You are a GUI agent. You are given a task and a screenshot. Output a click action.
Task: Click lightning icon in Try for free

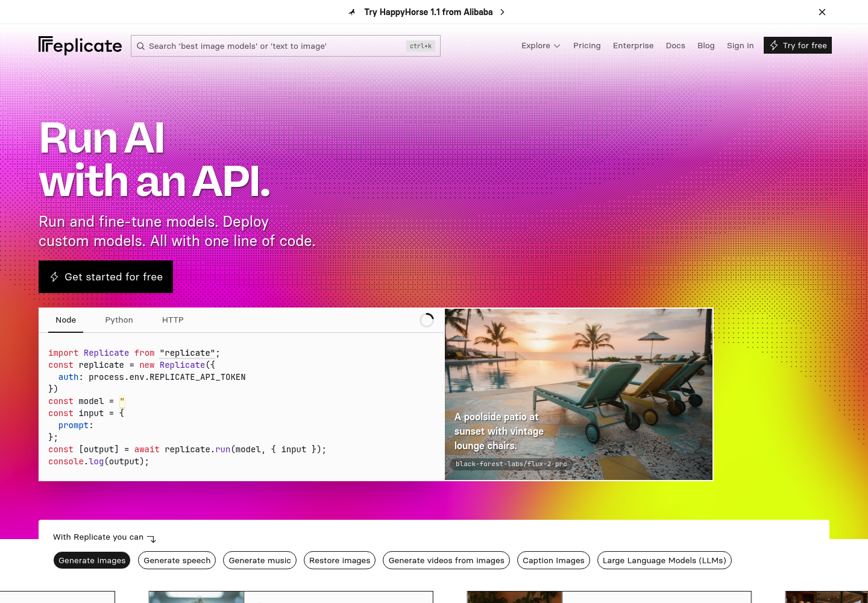point(774,45)
